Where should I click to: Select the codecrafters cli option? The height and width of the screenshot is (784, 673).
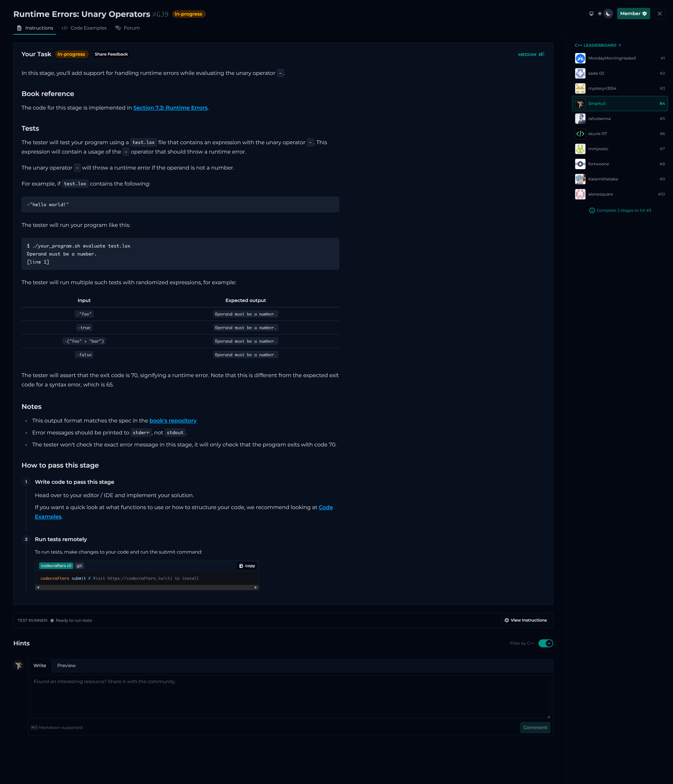point(56,566)
